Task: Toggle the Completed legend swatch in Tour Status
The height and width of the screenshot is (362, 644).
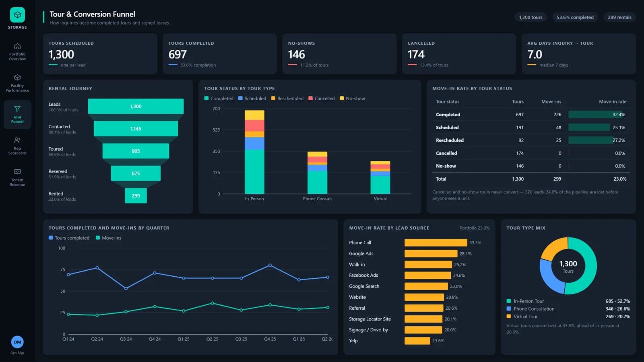Action: (206, 99)
